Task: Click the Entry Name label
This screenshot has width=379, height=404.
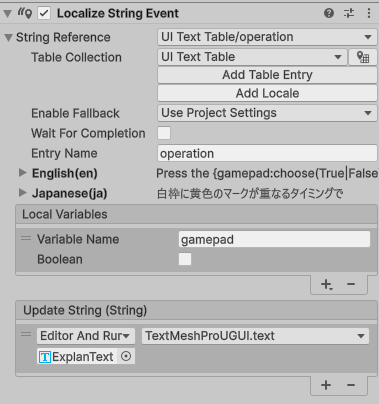Action: [64, 153]
